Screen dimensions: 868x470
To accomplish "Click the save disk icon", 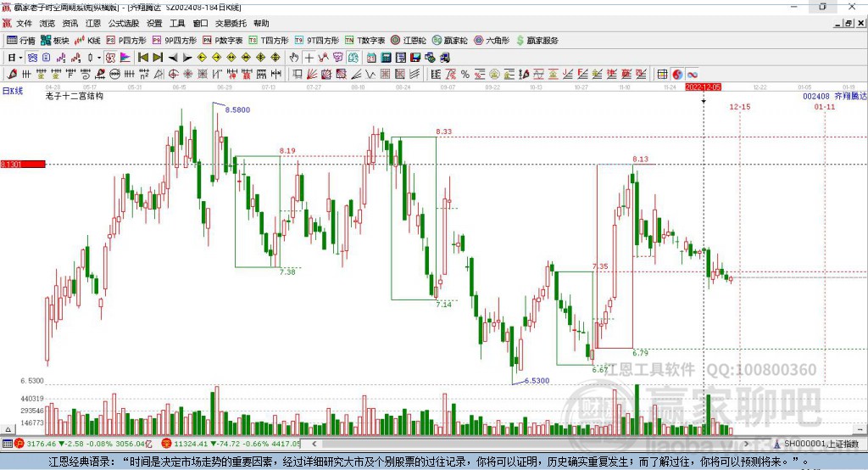I will click(x=415, y=58).
